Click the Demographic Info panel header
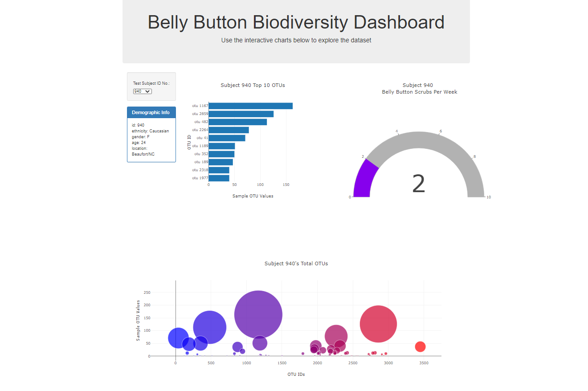The width and height of the screenshot is (588, 391). pyautogui.click(x=151, y=112)
